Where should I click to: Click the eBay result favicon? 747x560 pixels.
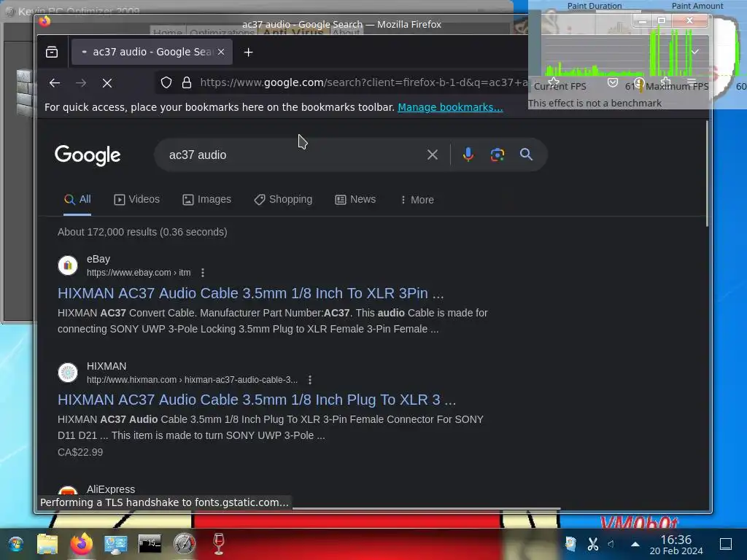pos(68,265)
